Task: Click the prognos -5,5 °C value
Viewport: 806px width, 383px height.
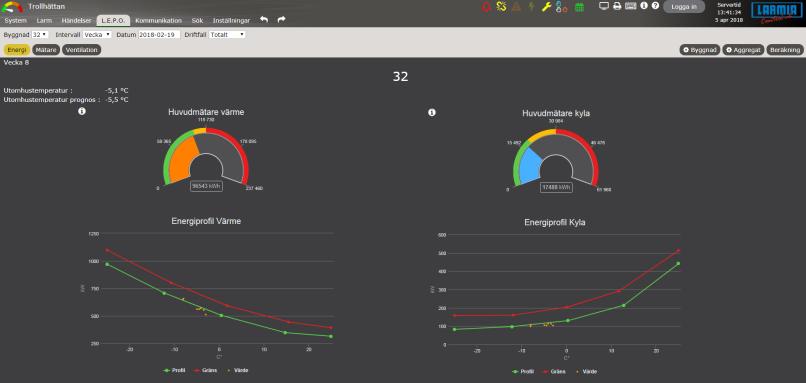Action: pyautogui.click(x=116, y=99)
